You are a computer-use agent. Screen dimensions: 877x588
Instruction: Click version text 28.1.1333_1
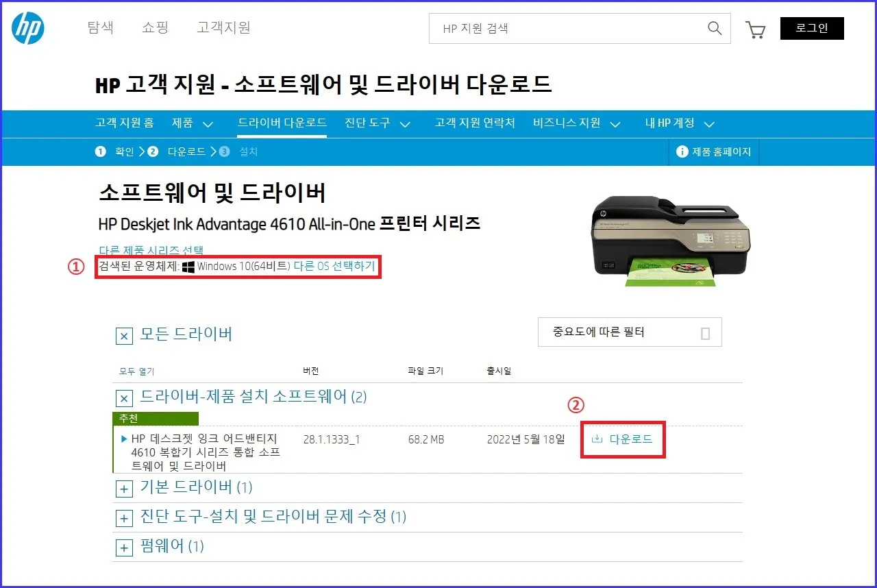click(x=332, y=439)
